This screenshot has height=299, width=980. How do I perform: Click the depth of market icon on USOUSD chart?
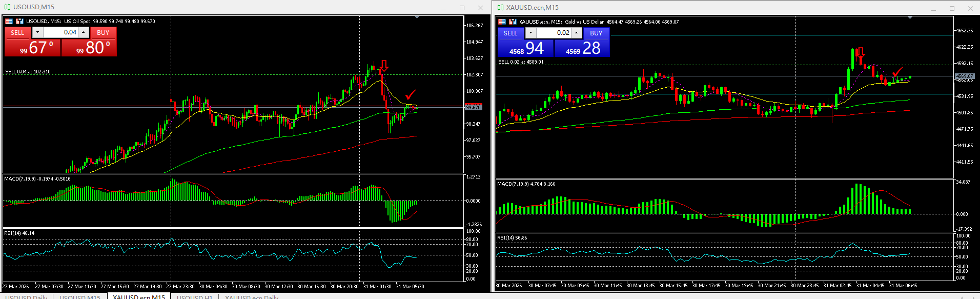click(19, 21)
